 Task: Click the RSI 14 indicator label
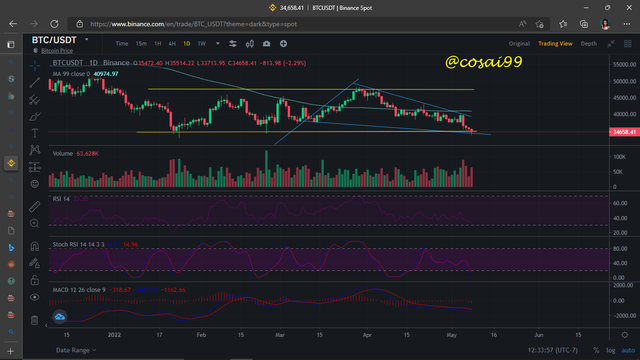tap(61, 199)
